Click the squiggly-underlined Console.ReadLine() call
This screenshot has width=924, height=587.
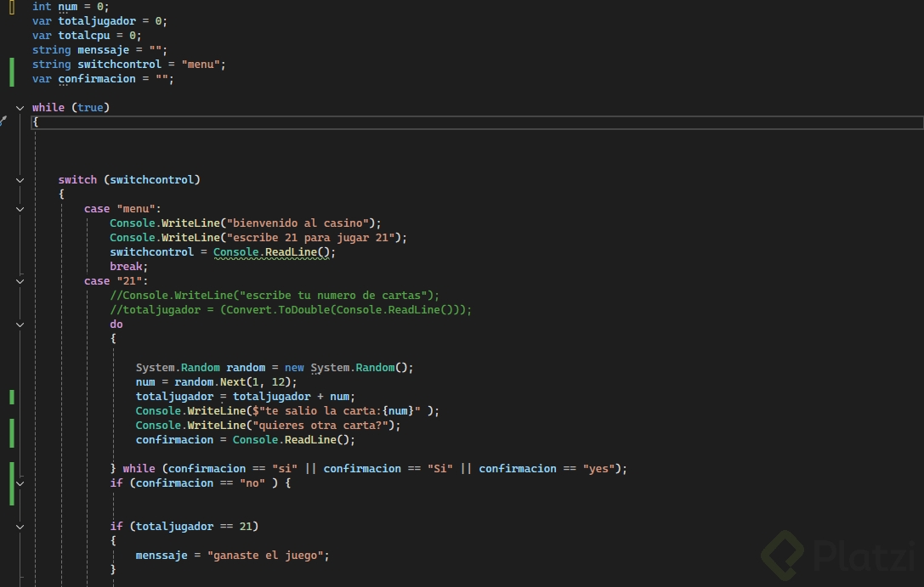click(x=272, y=252)
